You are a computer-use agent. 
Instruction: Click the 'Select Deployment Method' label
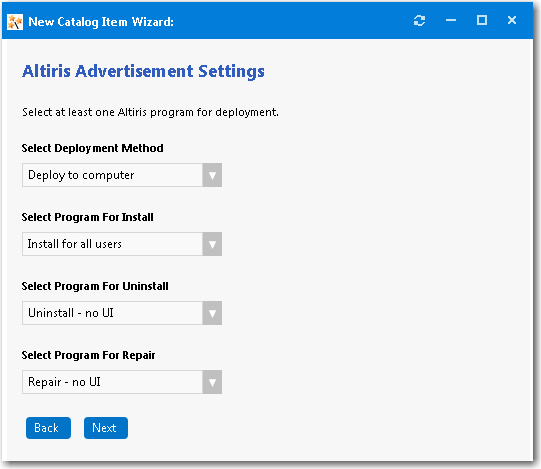(92, 148)
